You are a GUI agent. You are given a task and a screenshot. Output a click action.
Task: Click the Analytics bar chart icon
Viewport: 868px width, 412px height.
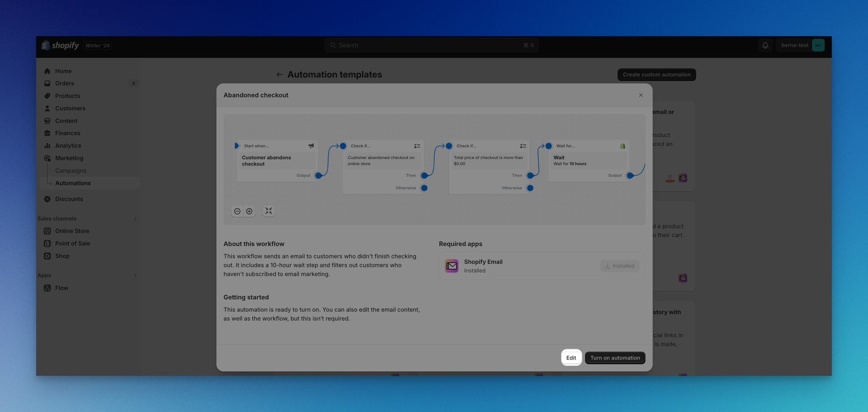click(x=47, y=146)
